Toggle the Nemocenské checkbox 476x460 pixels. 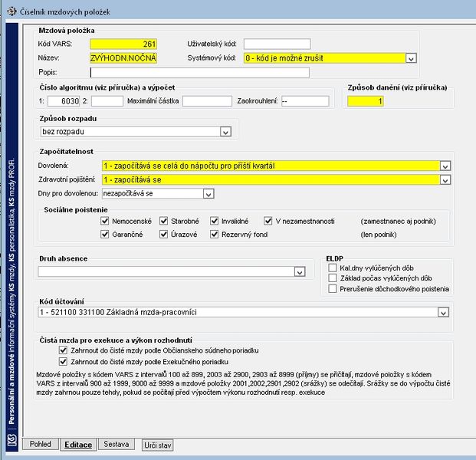pyautogui.click(x=105, y=221)
